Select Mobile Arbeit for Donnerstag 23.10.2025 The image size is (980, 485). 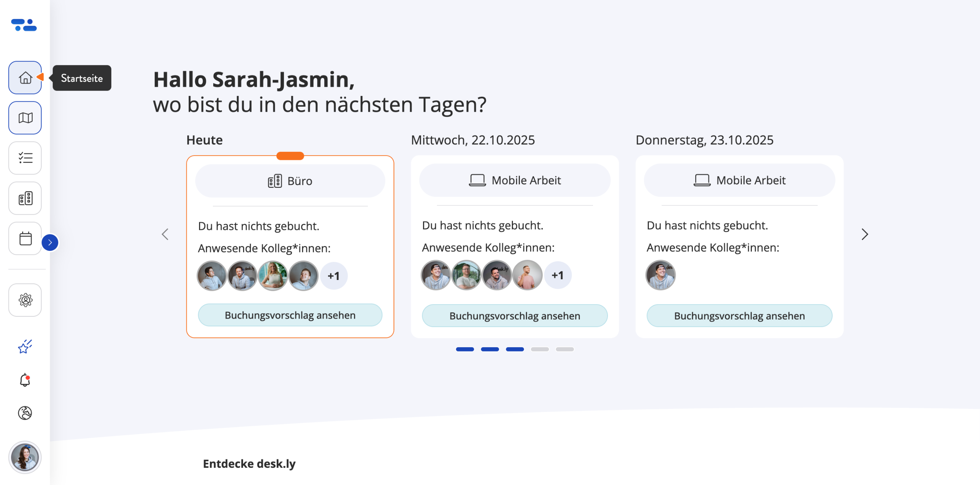[x=740, y=180]
